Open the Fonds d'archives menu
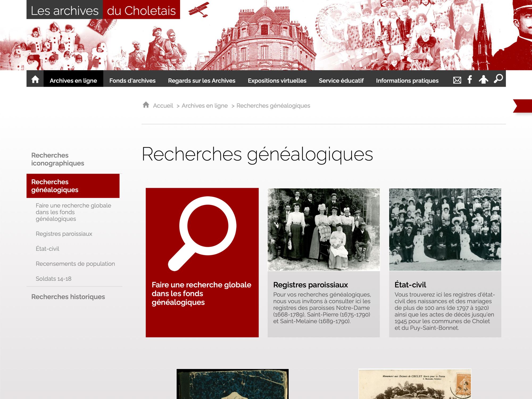532x399 pixels. click(x=132, y=81)
